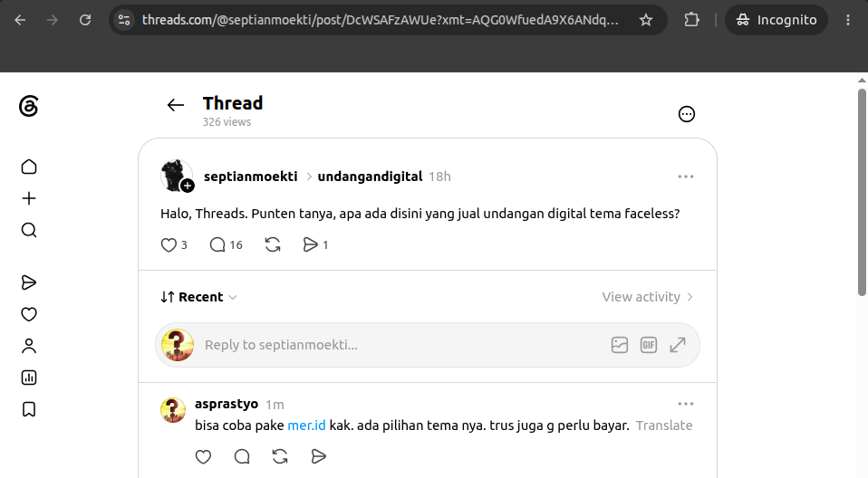Open direct messages paper-plane sidebar icon
This screenshot has width=868, height=478.
pos(29,282)
